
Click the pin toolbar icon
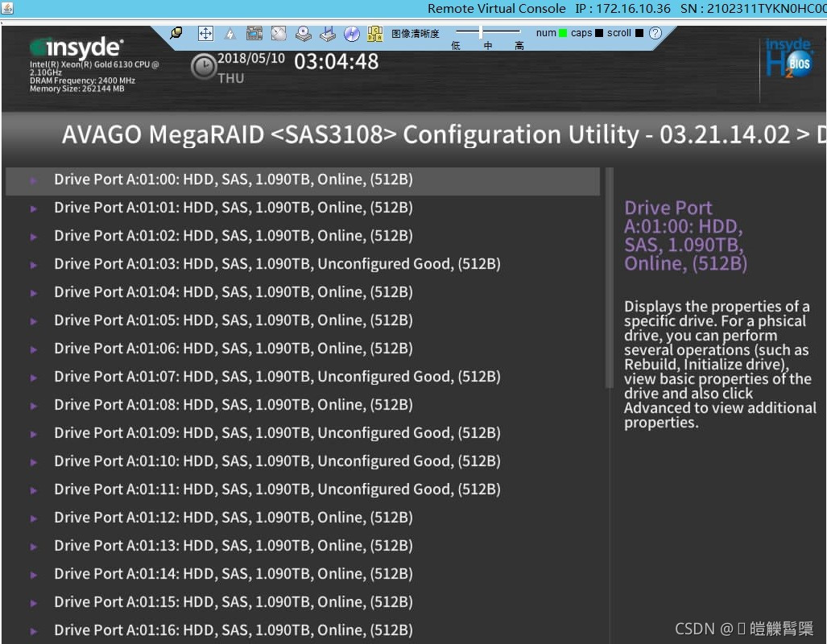tap(176, 33)
